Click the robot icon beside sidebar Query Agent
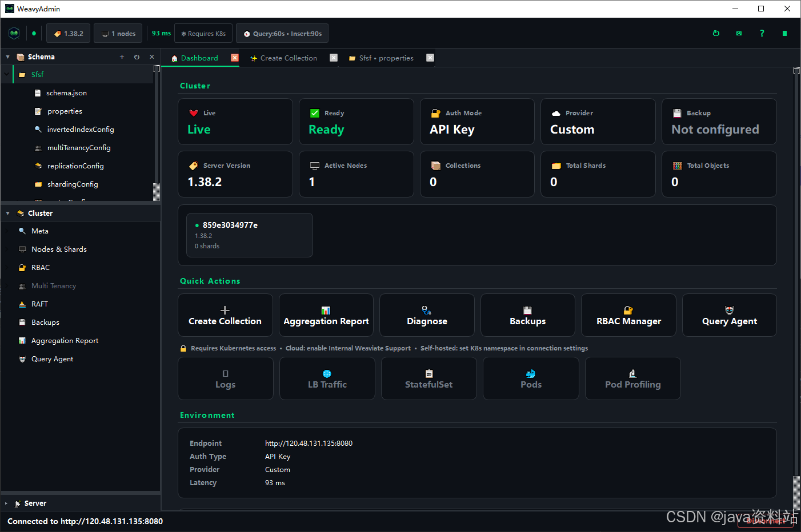The width and height of the screenshot is (801, 532). tap(22, 359)
